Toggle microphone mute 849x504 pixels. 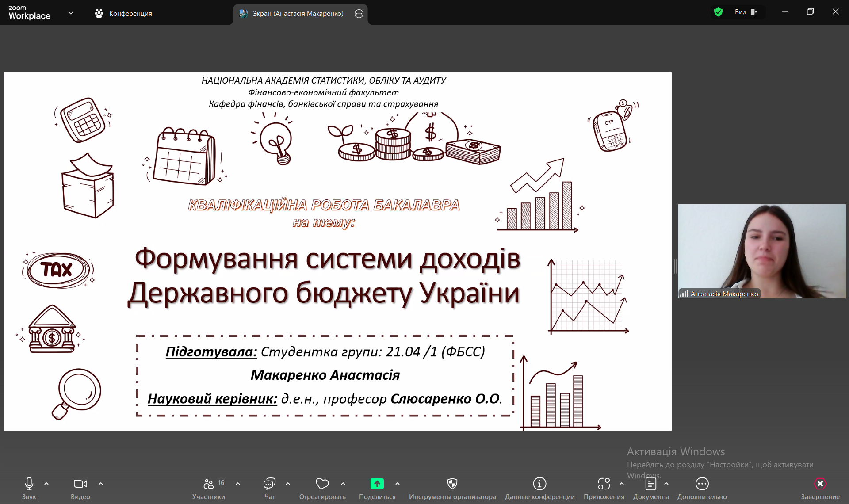point(29,484)
